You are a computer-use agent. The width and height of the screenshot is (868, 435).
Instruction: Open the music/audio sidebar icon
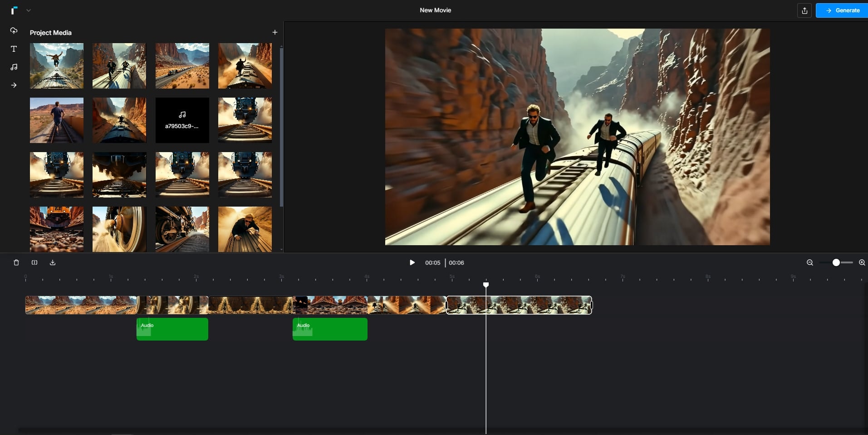(x=14, y=67)
